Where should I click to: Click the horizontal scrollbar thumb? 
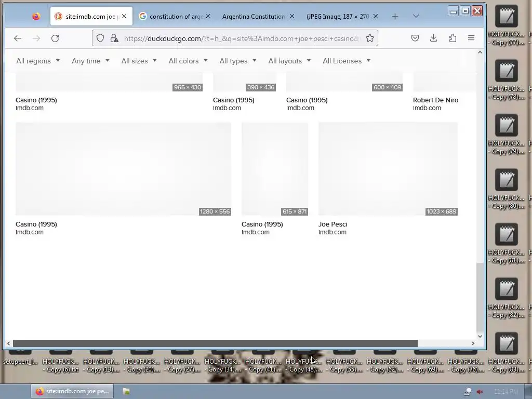(x=215, y=343)
